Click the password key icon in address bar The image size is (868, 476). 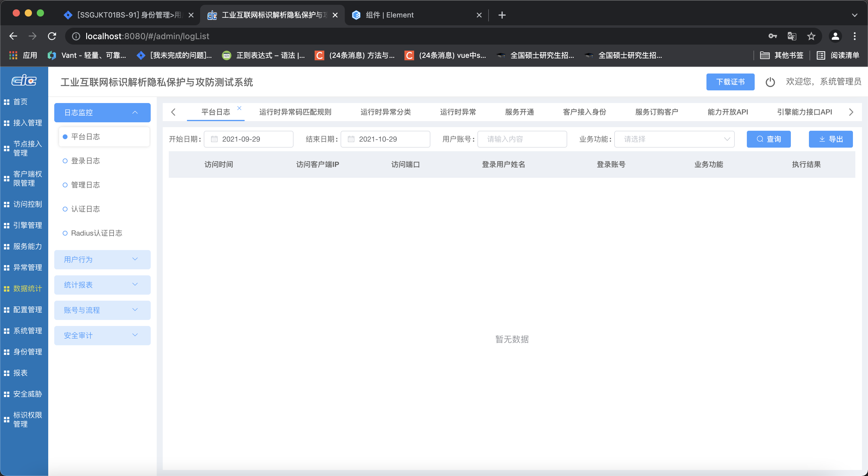(773, 36)
